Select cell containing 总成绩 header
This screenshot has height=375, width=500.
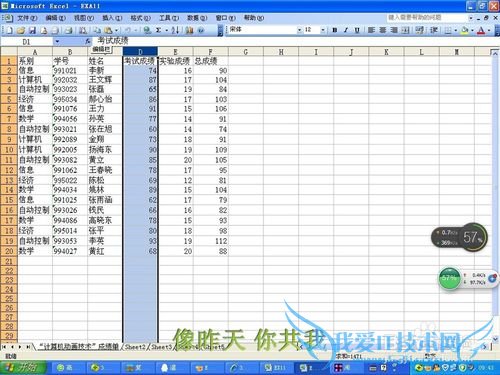click(210, 61)
